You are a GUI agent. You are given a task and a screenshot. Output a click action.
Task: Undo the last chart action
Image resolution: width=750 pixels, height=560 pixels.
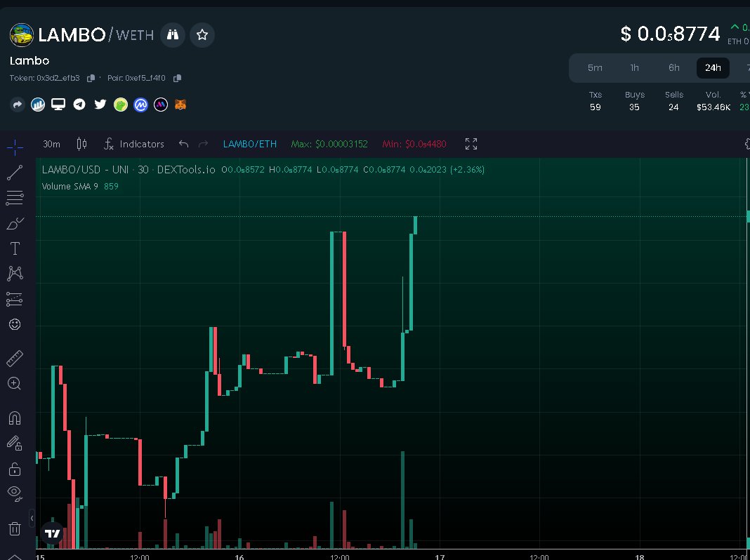pos(184,144)
